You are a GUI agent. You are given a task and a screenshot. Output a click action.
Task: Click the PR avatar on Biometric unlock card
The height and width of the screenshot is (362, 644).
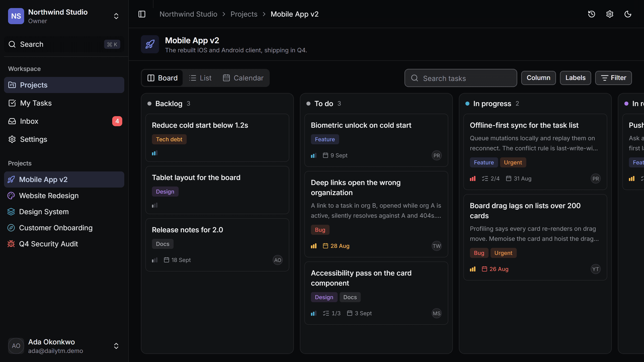tap(437, 155)
